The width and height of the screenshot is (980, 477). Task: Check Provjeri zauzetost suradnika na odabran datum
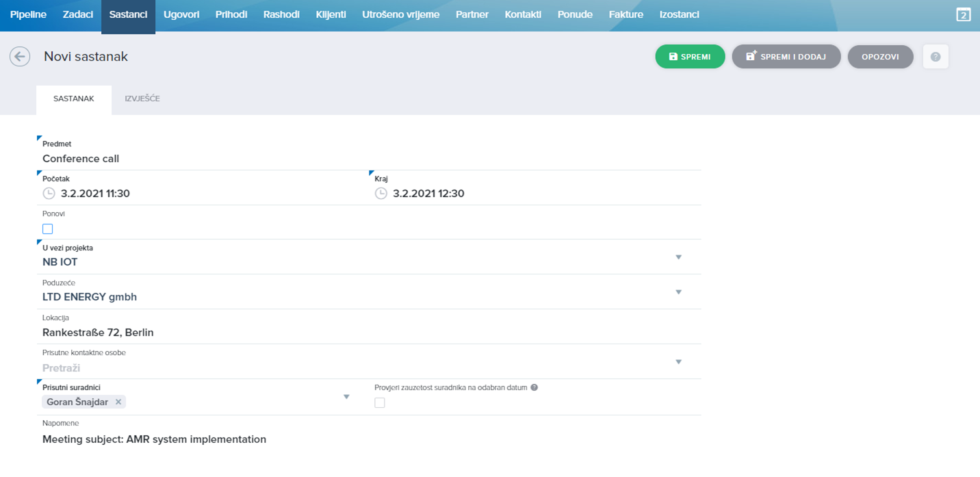click(380, 402)
